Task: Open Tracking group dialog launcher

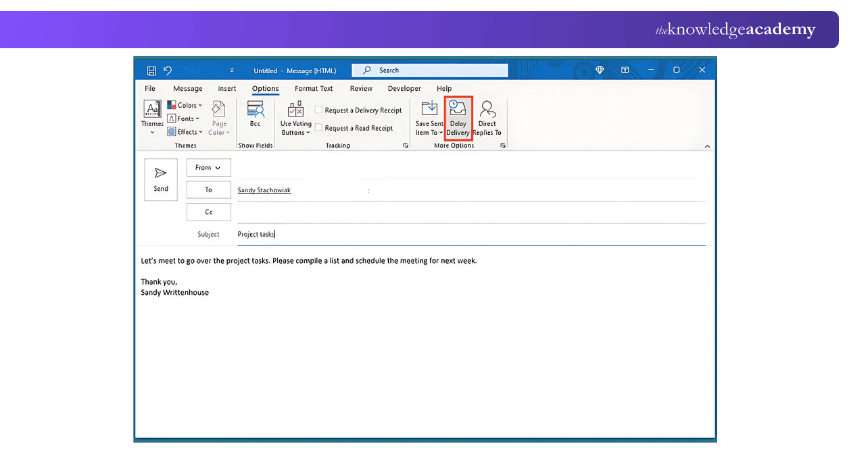Action: tap(405, 145)
